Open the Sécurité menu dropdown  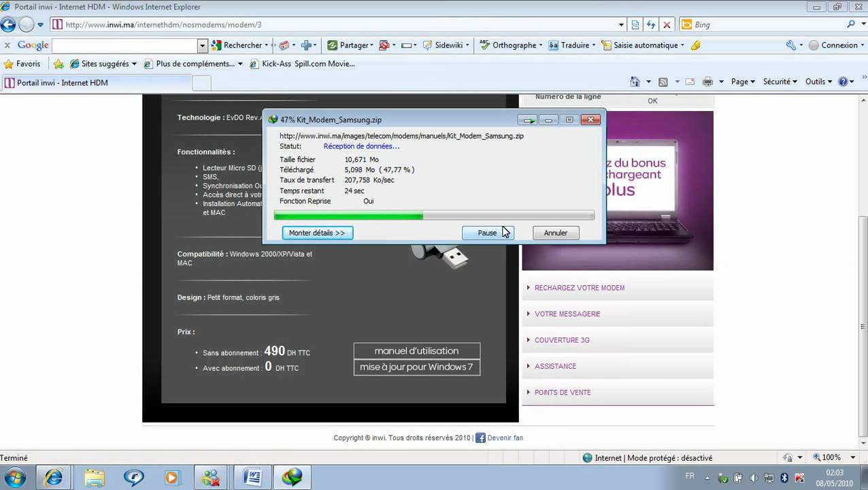click(x=780, y=82)
